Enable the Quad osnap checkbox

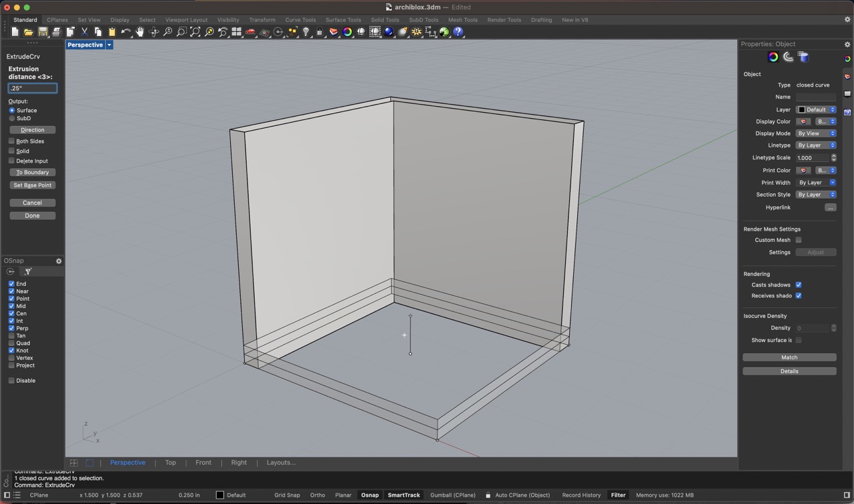point(11,343)
